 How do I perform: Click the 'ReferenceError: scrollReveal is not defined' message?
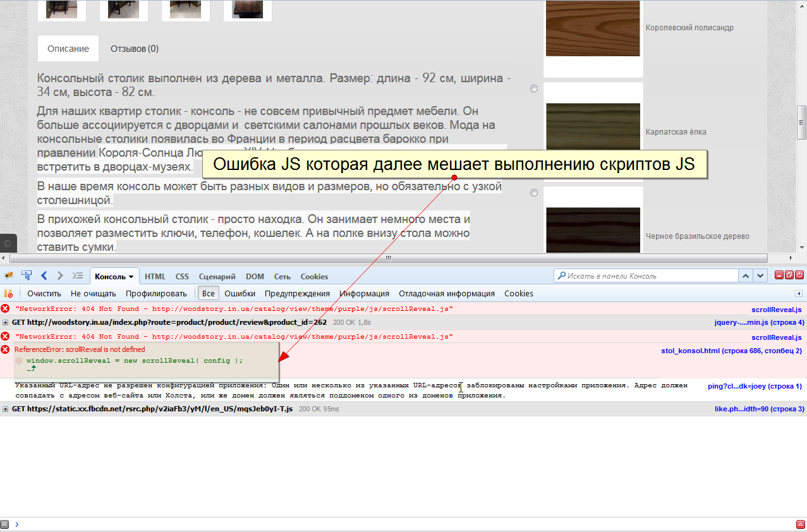pos(80,349)
